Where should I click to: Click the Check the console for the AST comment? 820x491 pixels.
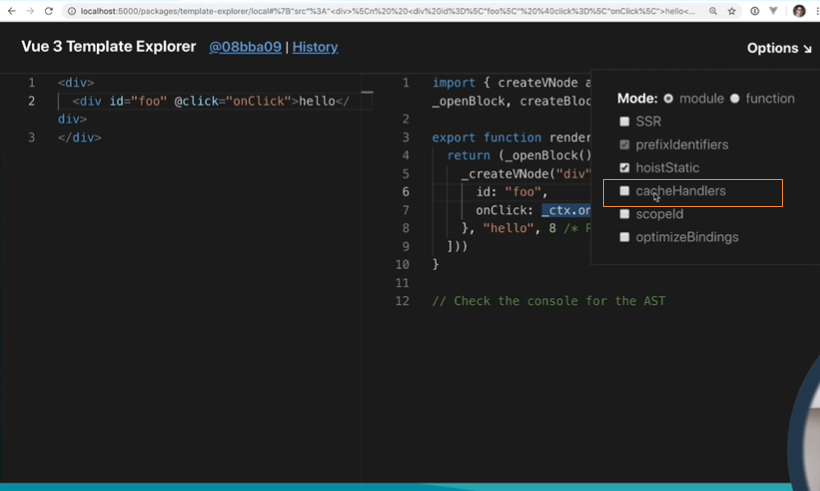coord(549,301)
